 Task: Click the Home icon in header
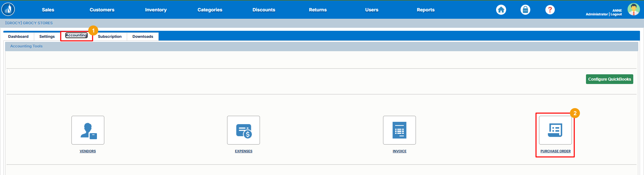pos(501,10)
